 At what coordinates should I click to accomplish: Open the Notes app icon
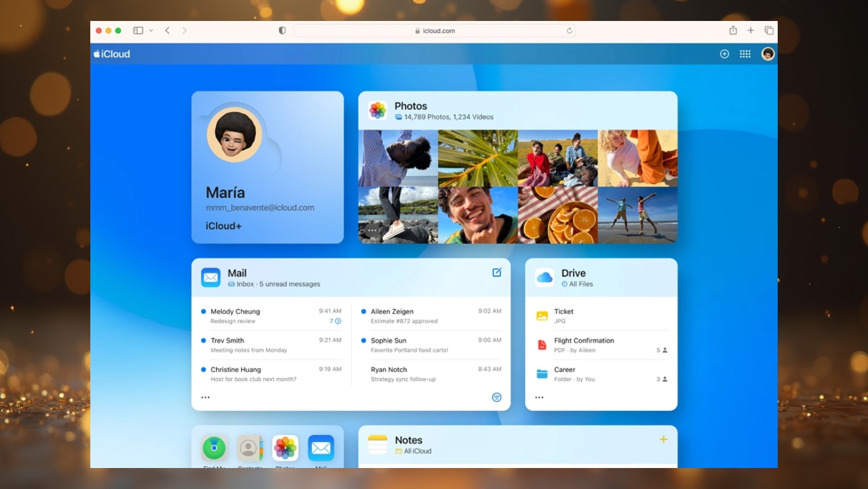point(378,444)
